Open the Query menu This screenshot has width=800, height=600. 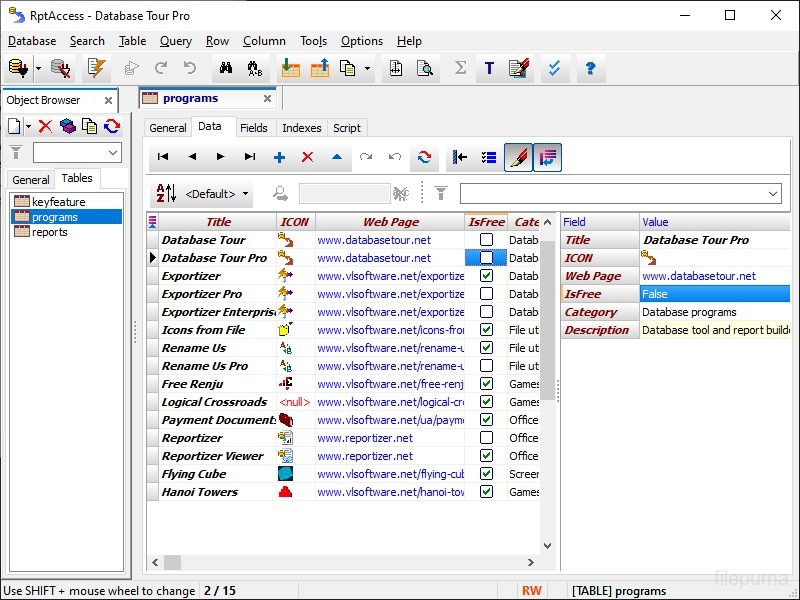point(176,41)
